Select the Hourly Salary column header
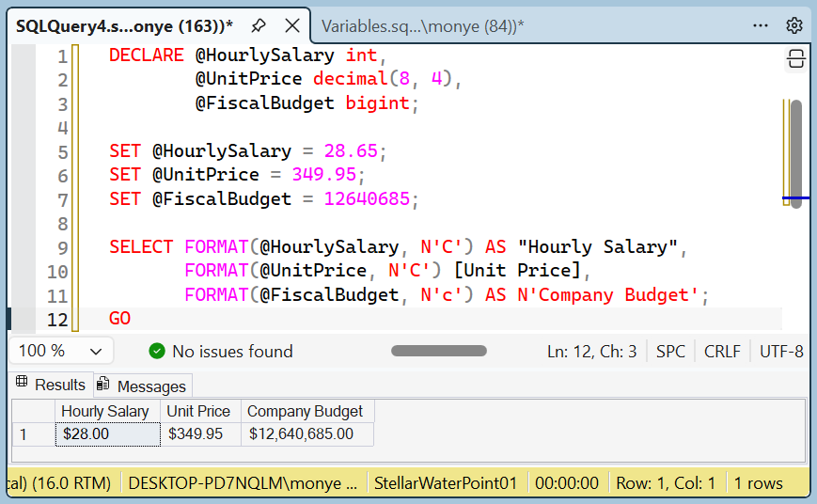Viewport: 817px width, 504px height. [107, 411]
